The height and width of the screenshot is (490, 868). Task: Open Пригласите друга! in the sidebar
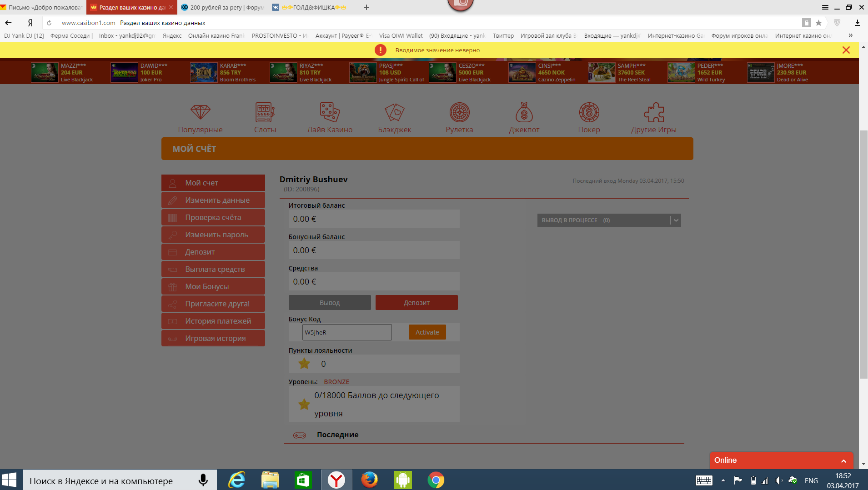213,304
